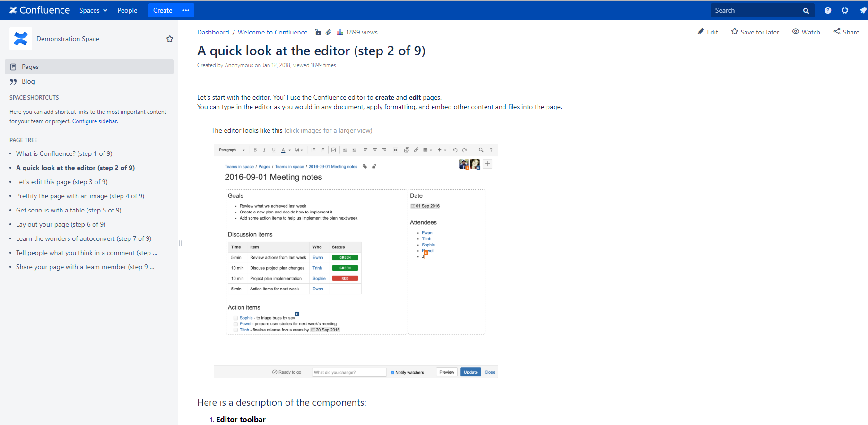The image size is (868, 425).
Task: Click the '1899 views' analytics text
Action: 362,32
